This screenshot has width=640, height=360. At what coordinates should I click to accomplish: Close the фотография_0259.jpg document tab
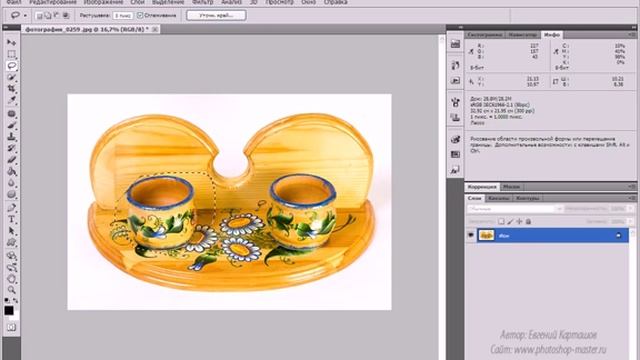[155, 29]
